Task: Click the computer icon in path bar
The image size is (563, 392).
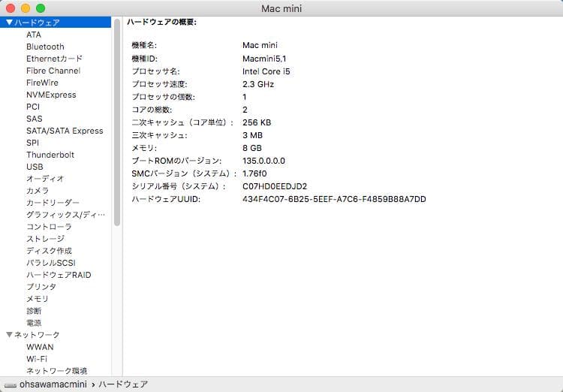Action: coord(11,384)
